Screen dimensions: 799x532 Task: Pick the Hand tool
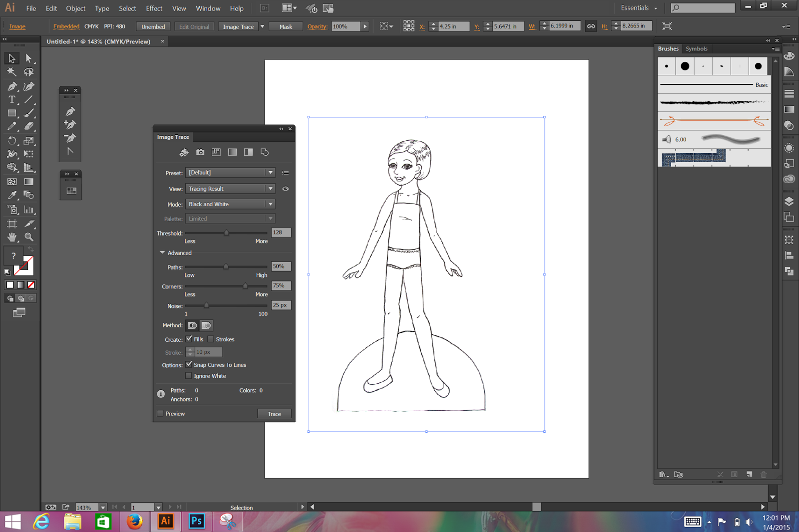tap(12, 237)
